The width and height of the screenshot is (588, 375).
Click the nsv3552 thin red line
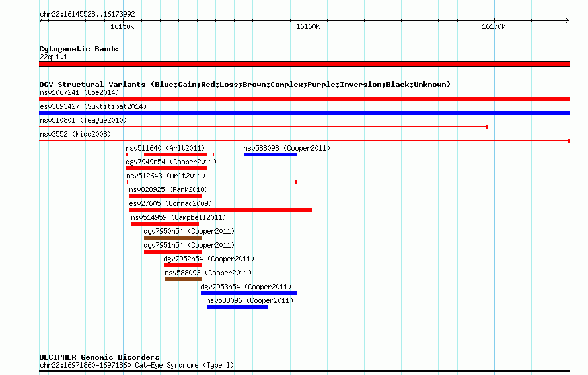tap(304, 141)
